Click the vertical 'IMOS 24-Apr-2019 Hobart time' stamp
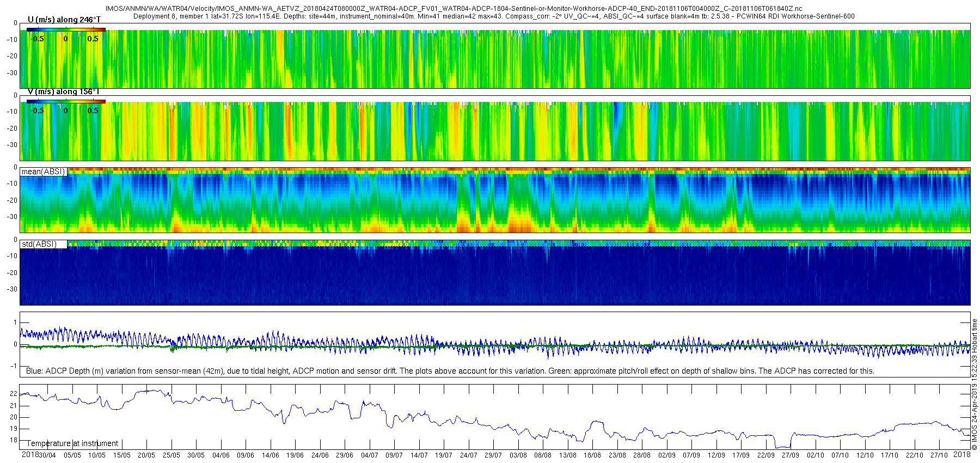 975,385
